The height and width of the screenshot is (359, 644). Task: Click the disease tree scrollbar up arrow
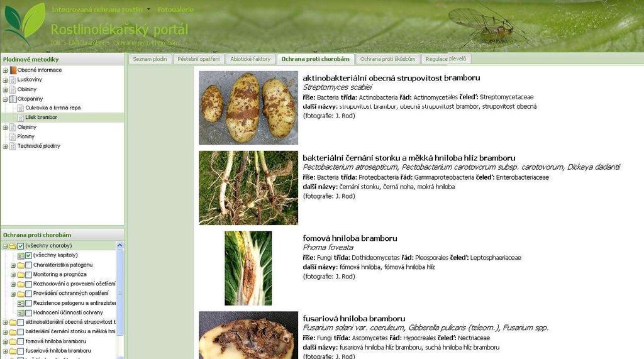coord(120,245)
